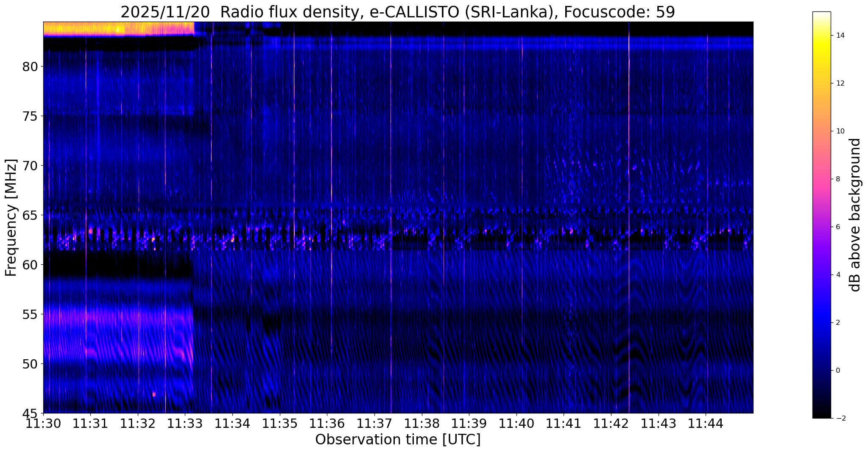Click the 11:37 time tick label
This screenshot has height=452, width=868.
pyautogui.click(x=374, y=423)
